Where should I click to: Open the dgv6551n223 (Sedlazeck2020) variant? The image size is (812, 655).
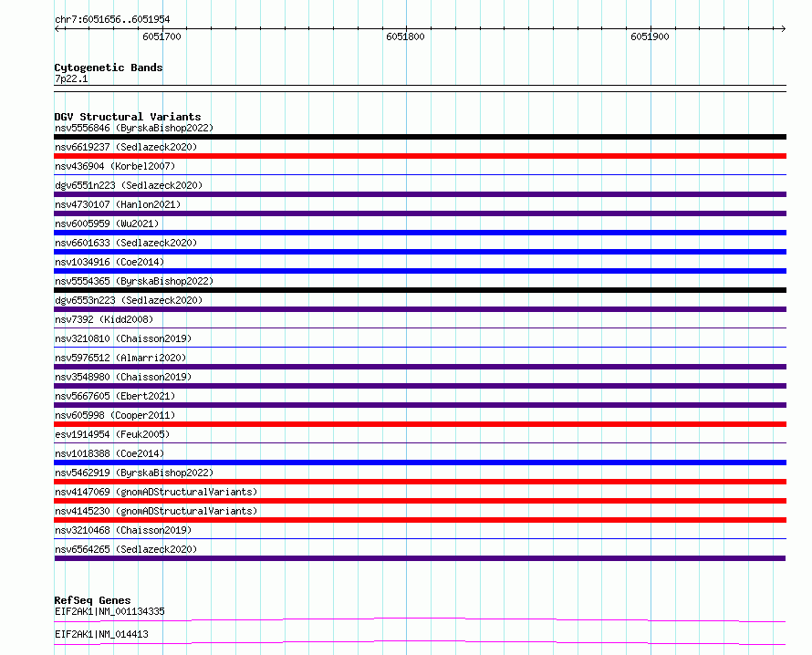(x=129, y=185)
